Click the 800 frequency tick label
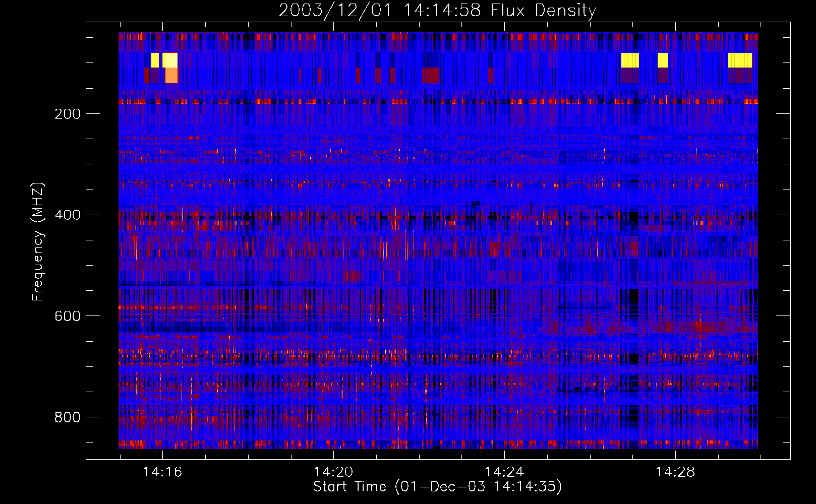 68,417
